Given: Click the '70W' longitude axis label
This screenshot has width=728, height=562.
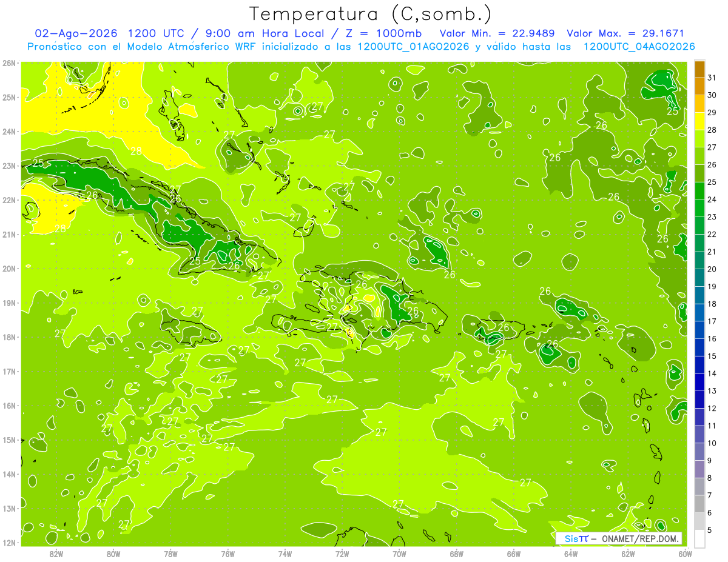Looking at the screenshot, I should pos(399,554).
